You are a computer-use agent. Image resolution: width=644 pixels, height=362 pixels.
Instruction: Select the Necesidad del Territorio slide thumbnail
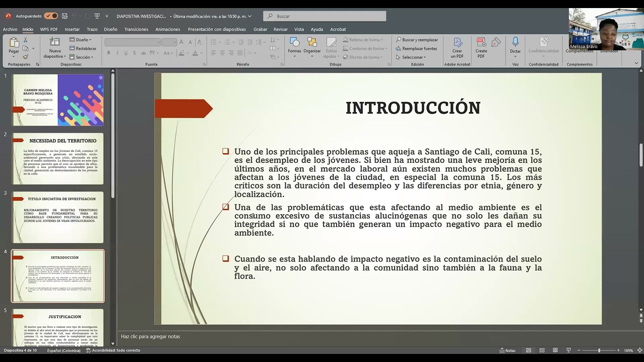[58, 158]
